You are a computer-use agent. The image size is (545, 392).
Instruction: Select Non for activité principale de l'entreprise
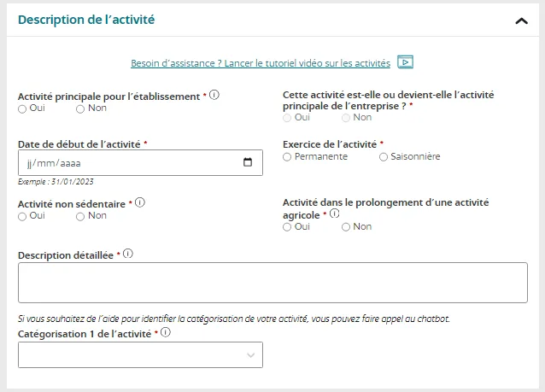[346, 118]
